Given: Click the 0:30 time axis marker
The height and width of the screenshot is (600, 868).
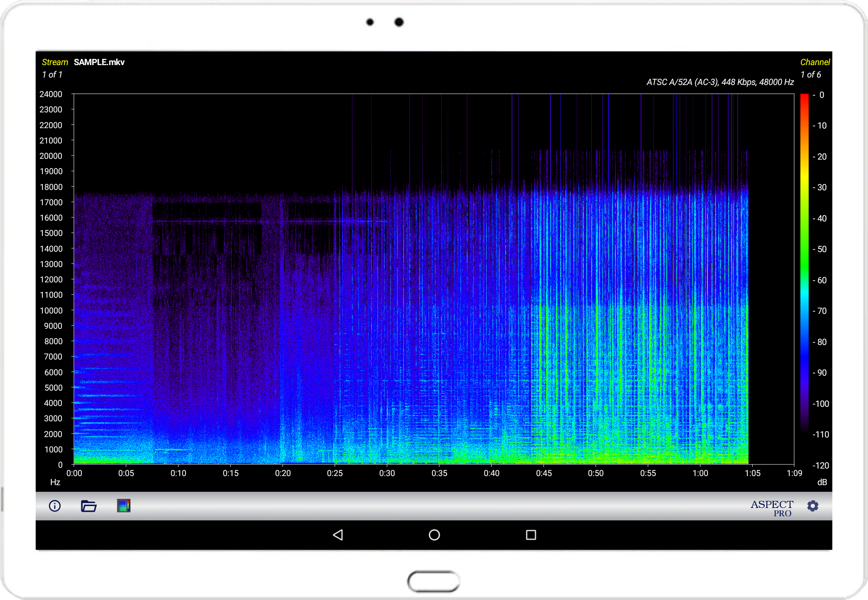Looking at the screenshot, I should click(x=387, y=473).
